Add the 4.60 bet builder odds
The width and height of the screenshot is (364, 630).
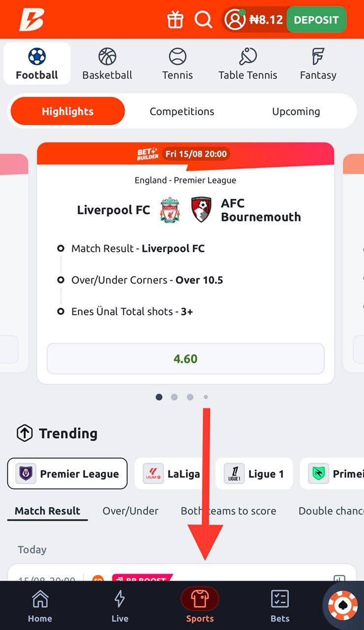coord(185,359)
